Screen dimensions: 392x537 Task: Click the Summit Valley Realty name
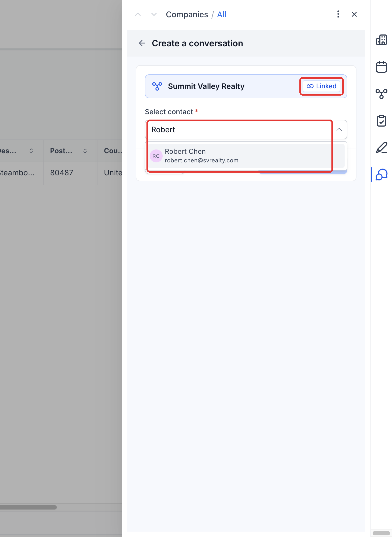click(206, 86)
